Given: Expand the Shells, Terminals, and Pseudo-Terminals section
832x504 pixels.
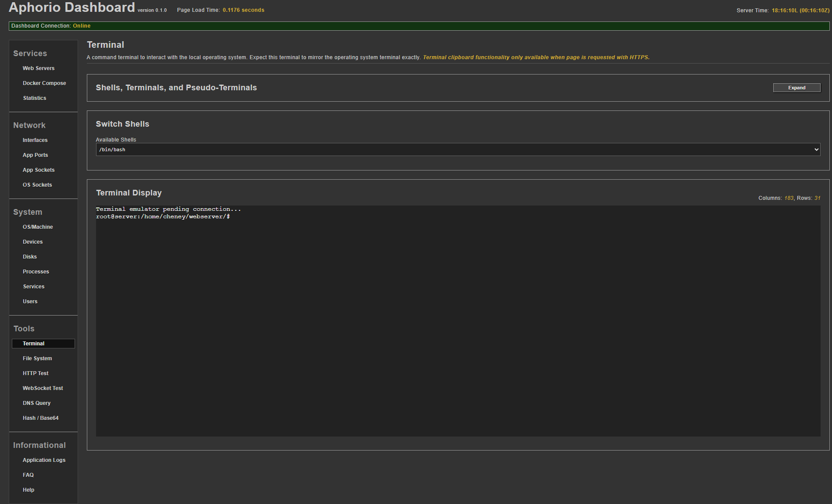Looking at the screenshot, I should pyautogui.click(x=796, y=88).
